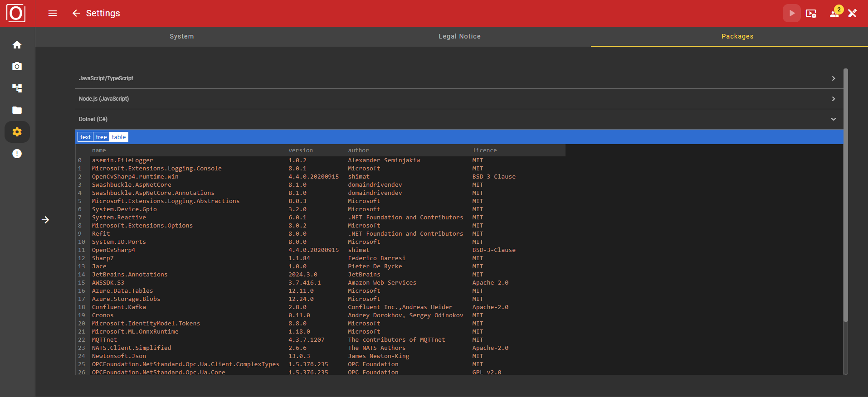The image size is (868, 397).
Task: Click the Cronos package name
Action: (103, 315)
